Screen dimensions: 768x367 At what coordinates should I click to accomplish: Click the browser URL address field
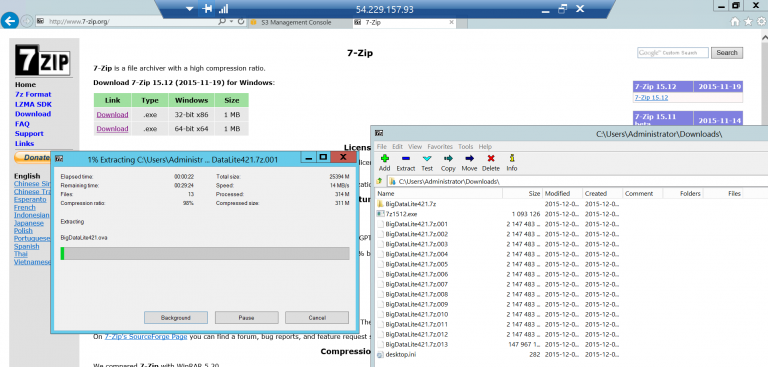tap(127, 22)
